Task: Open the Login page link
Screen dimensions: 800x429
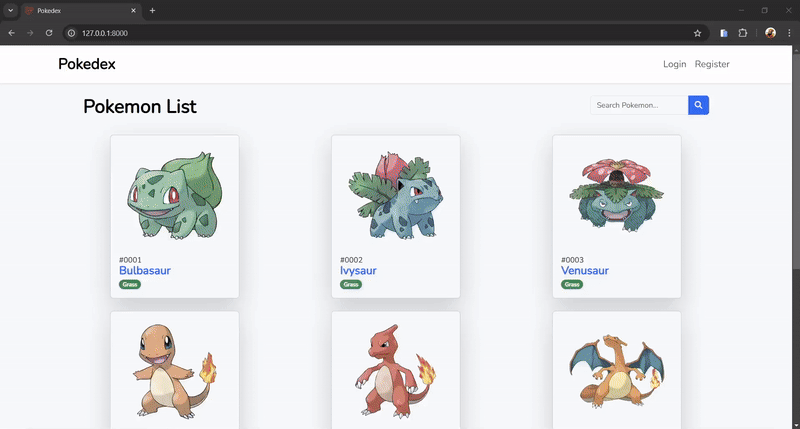Action: pyautogui.click(x=674, y=64)
